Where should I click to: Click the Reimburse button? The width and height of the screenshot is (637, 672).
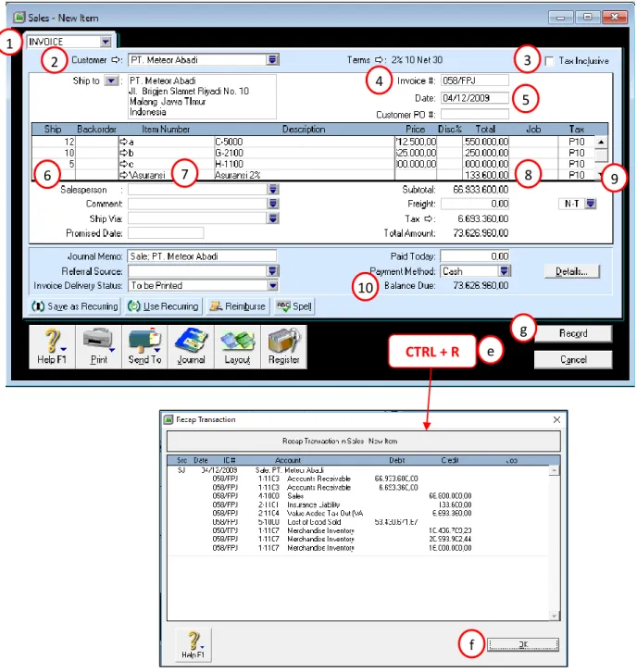coord(238,306)
